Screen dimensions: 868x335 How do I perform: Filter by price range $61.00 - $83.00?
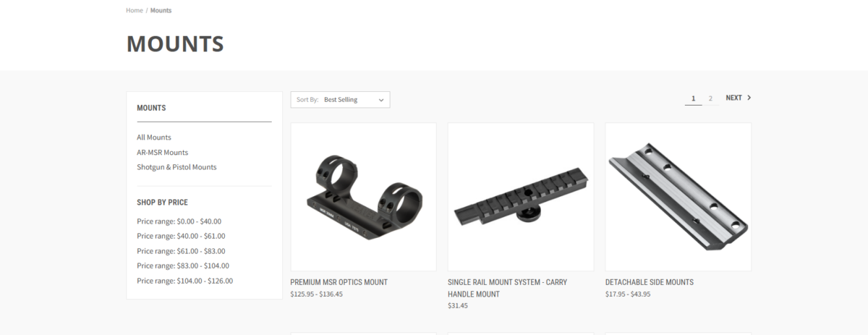[x=181, y=251]
